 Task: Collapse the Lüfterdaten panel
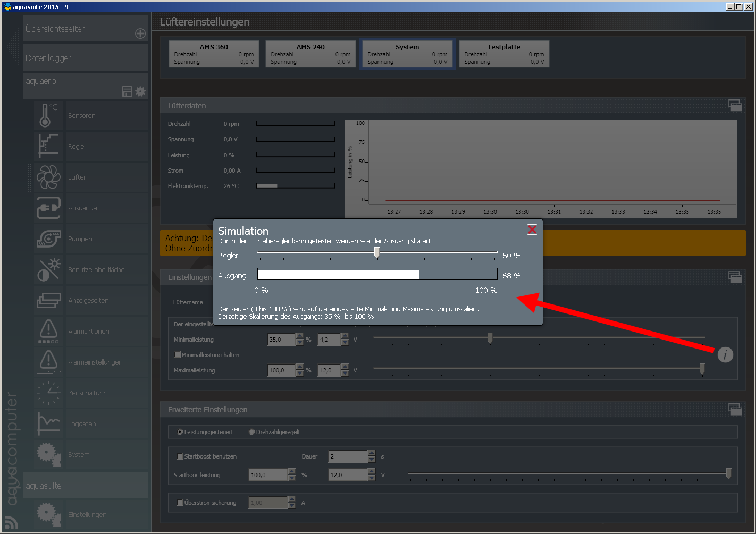click(735, 105)
